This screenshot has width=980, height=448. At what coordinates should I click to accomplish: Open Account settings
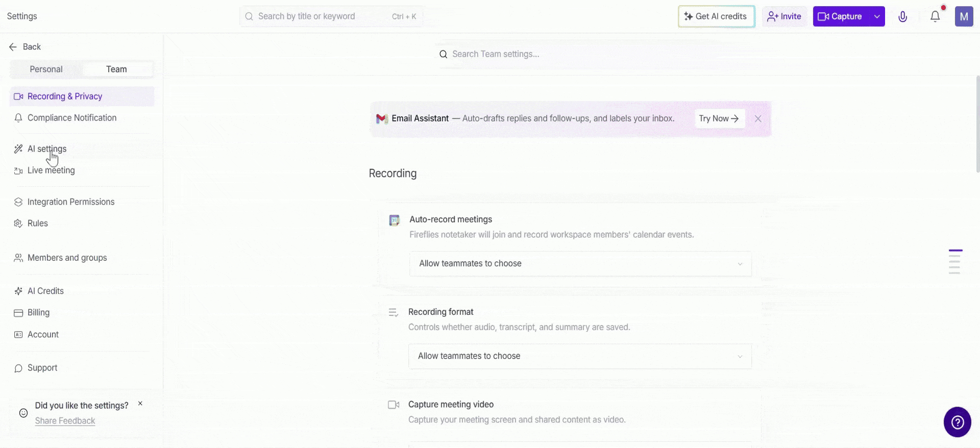click(x=82, y=335)
